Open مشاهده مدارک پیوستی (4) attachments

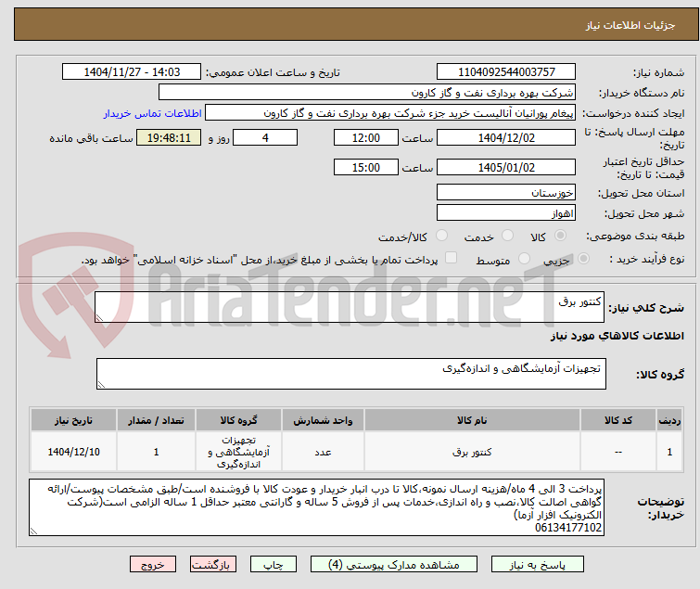pos(393,564)
